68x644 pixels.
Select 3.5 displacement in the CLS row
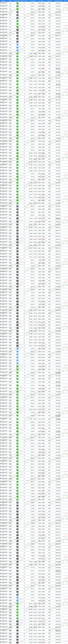point(24,3)
